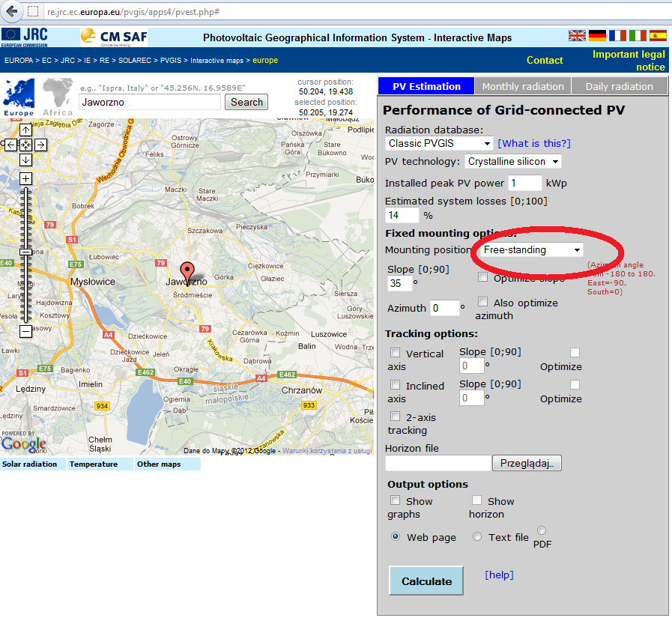Screen dimensions: 672x618
Task: Switch to Daily radiation tab
Action: point(620,86)
